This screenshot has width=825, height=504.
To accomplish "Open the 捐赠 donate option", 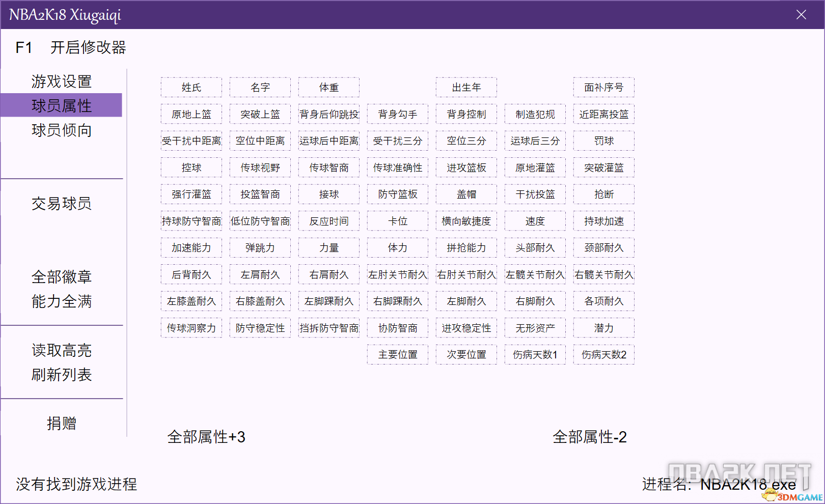I will pyautogui.click(x=62, y=423).
